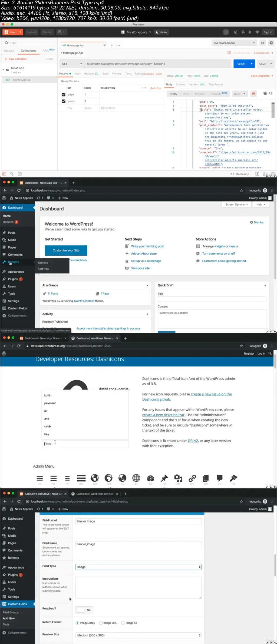Click Postman Bootcamp graduation cap icon

coord(232,174)
